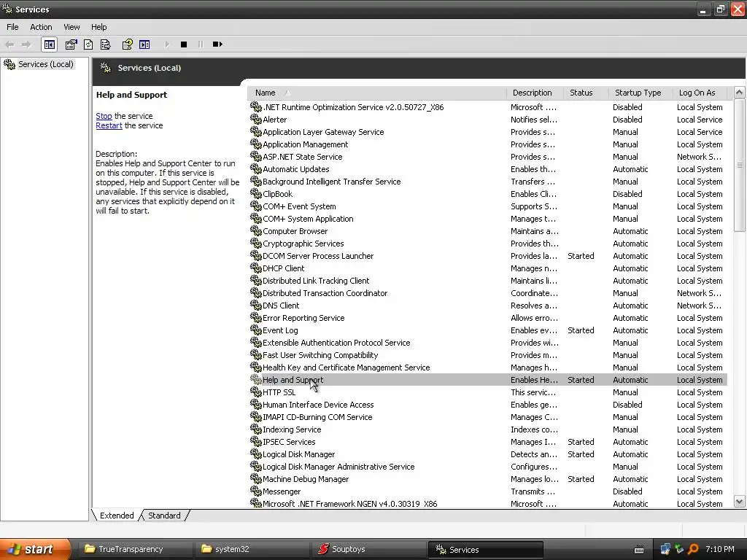The height and width of the screenshot is (560, 747).
Task: Select DCOM Server Process Launcher
Action: pyautogui.click(x=487, y=256)
